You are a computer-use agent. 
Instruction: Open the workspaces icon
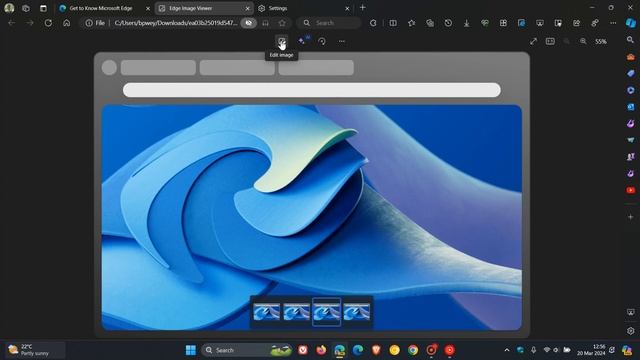point(26,8)
